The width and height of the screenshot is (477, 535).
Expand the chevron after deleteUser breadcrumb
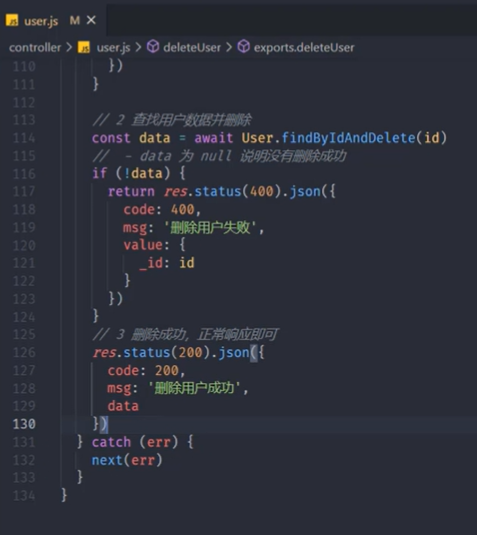coord(229,47)
